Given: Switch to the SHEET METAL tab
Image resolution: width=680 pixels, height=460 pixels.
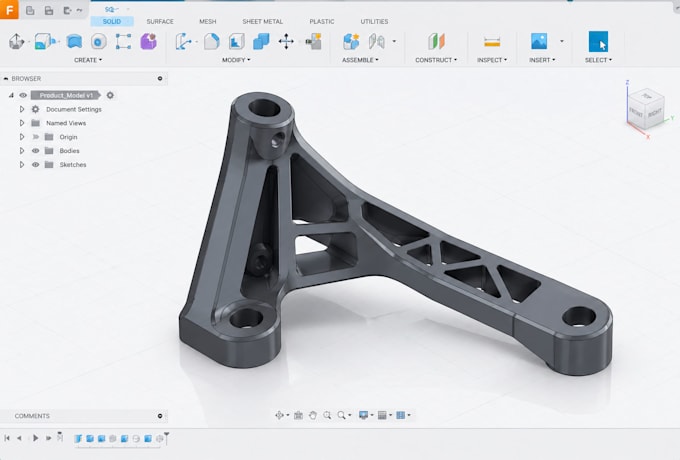Looking at the screenshot, I should coord(262,21).
